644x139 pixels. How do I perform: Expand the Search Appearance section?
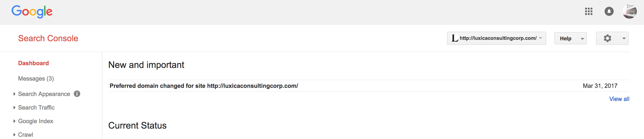pos(44,94)
